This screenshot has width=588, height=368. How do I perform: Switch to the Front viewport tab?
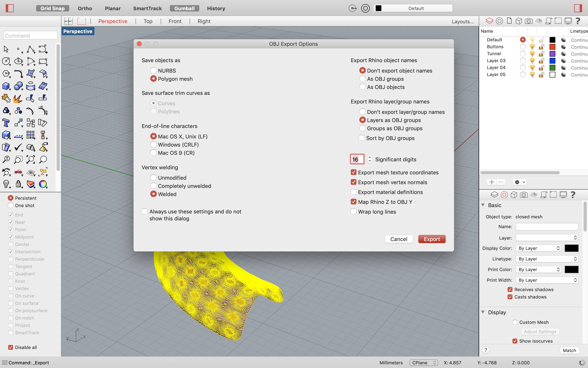tap(175, 21)
